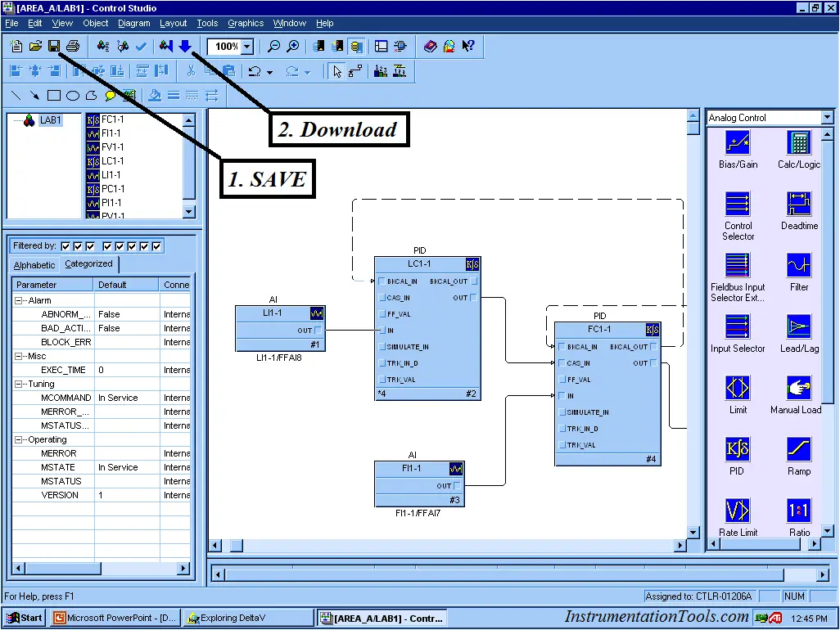Collapse the Tuning parameter group
The width and height of the screenshot is (840, 630).
[x=18, y=385]
